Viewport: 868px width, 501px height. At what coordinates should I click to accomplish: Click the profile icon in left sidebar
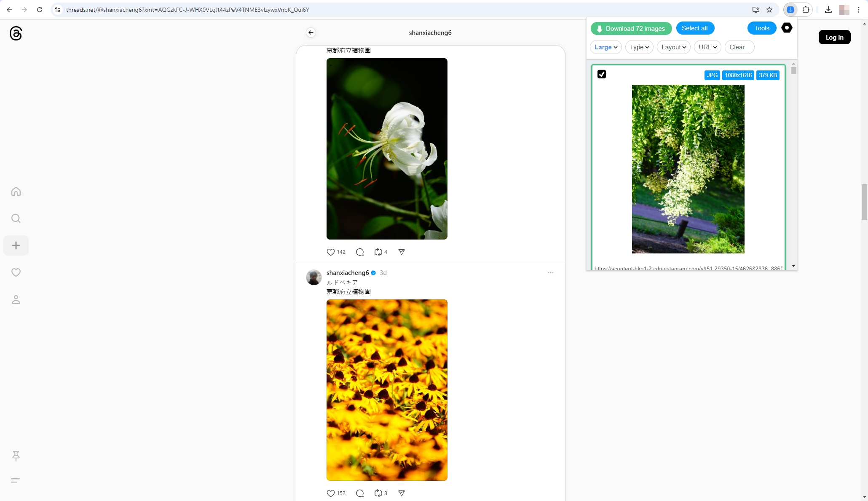pos(16,299)
